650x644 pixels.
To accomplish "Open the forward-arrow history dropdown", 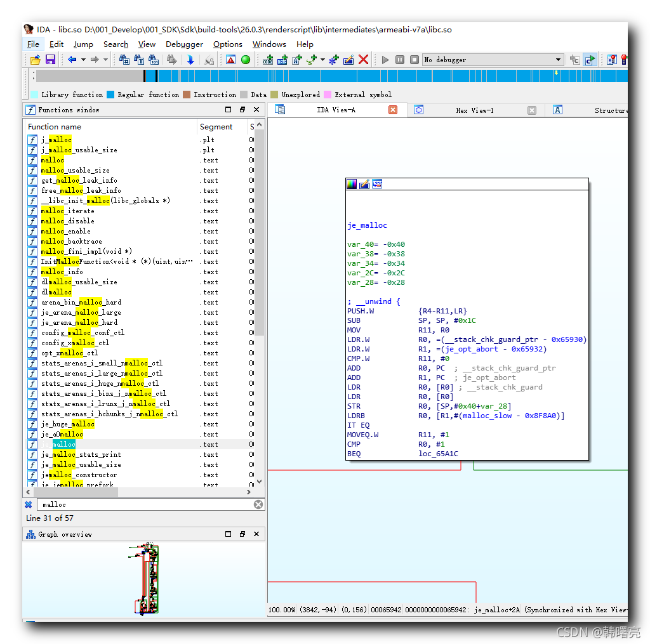I will pos(106,60).
